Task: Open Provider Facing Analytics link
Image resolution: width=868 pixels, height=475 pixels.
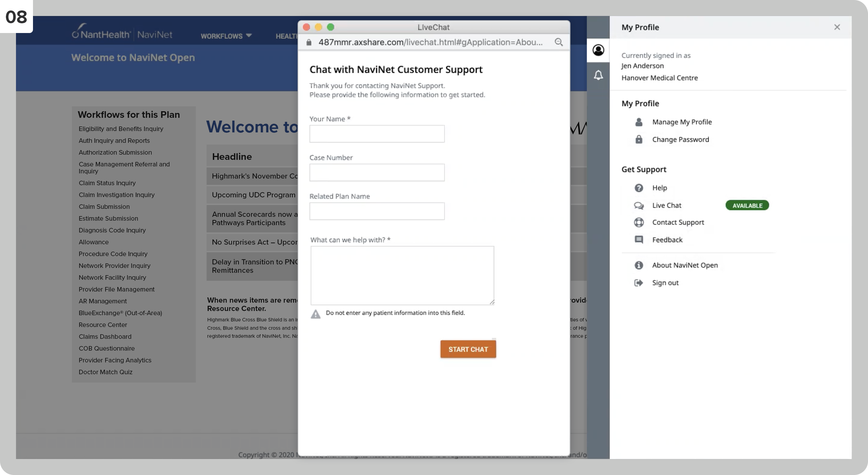Action: (x=115, y=360)
